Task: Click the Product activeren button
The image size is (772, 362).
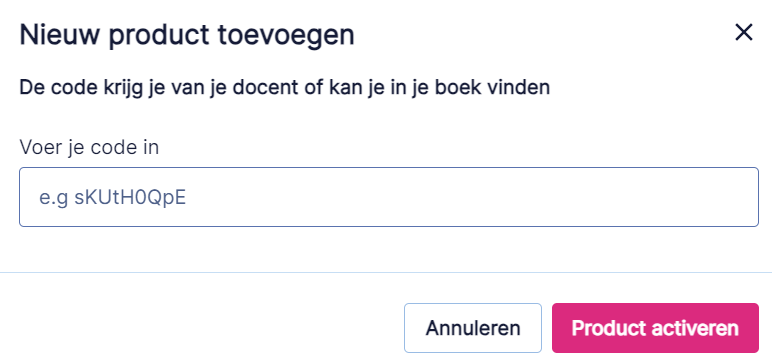Action: point(655,328)
